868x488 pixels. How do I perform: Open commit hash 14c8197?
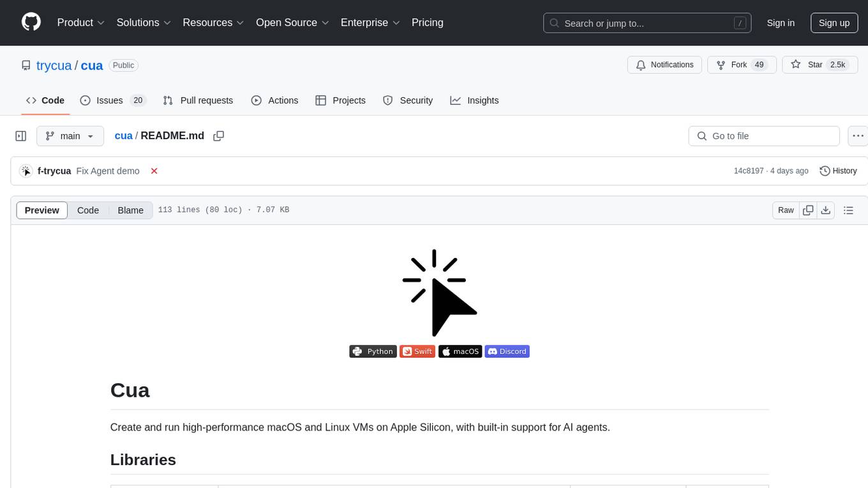(x=749, y=171)
